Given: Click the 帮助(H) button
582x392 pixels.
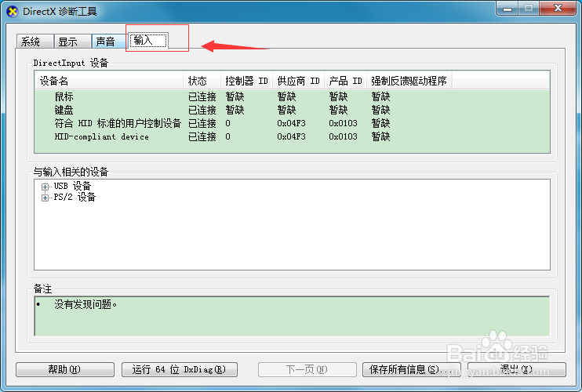Looking at the screenshot, I should click(65, 369).
